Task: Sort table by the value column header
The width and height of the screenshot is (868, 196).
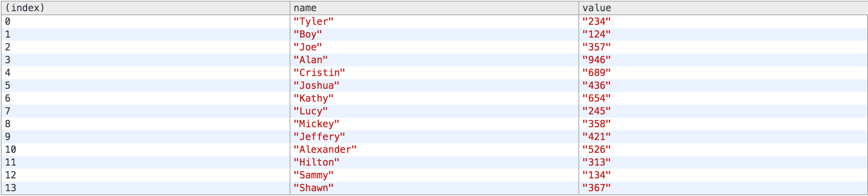Action: (x=723, y=8)
